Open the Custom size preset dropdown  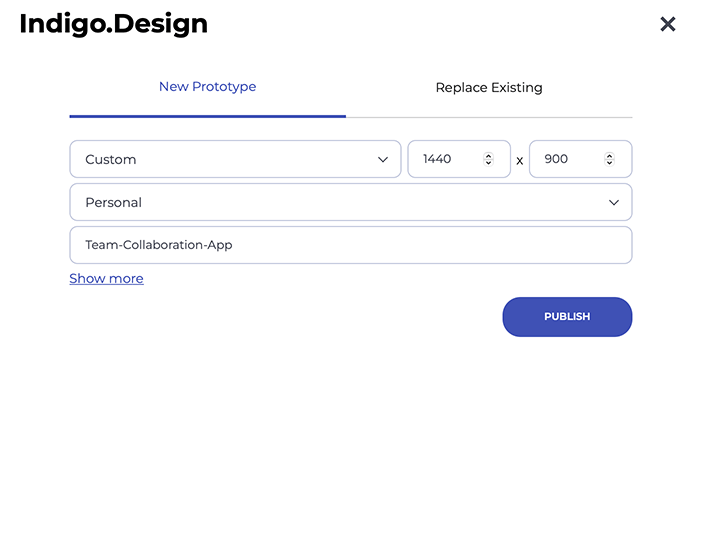click(235, 159)
